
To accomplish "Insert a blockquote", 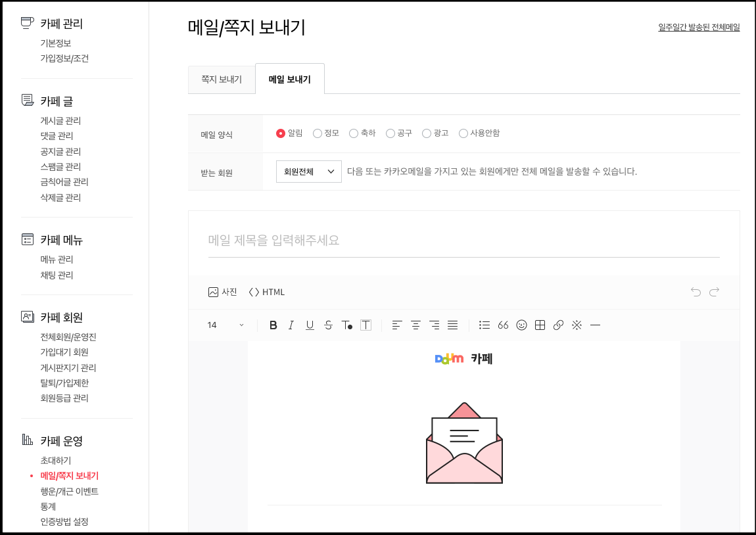I will tap(503, 325).
